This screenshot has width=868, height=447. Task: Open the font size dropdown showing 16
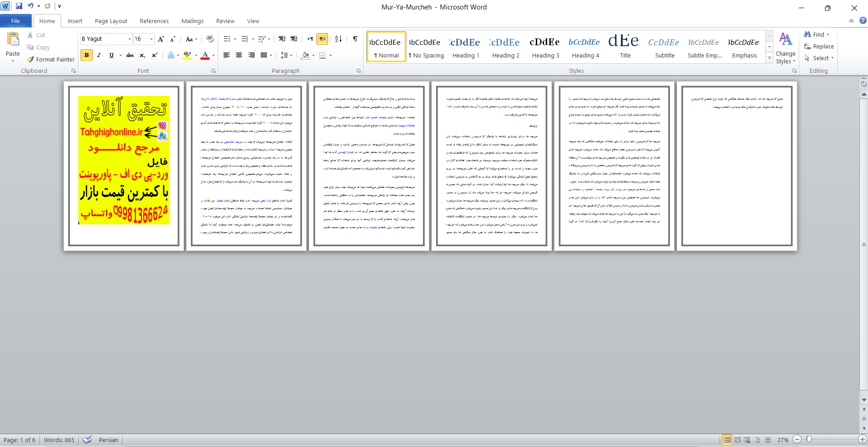[151, 39]
